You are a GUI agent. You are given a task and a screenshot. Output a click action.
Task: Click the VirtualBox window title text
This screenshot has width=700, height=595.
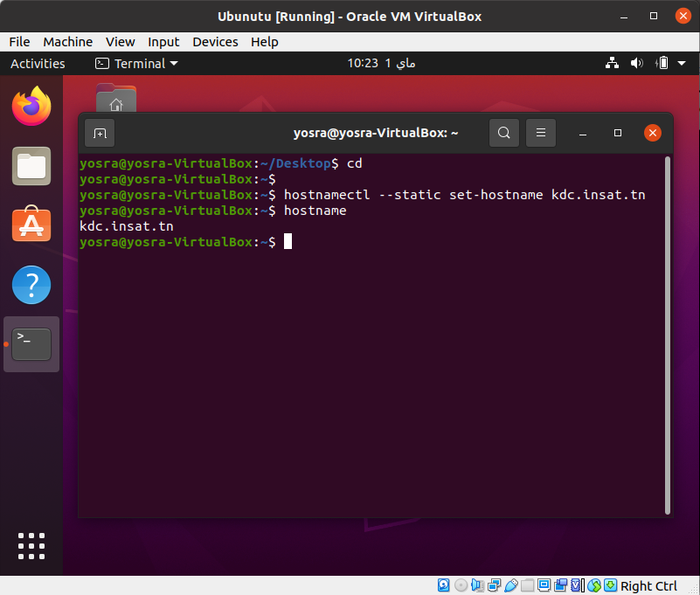tap(350, 17)
